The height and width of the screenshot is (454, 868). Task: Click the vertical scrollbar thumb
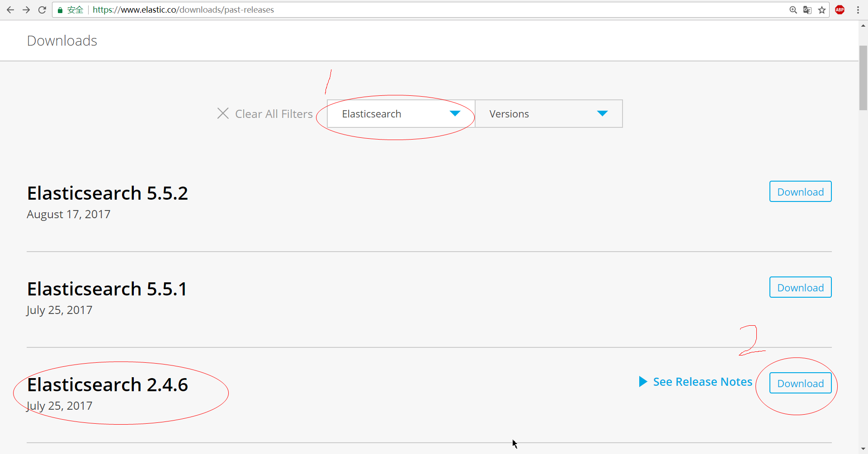[863, 78]
